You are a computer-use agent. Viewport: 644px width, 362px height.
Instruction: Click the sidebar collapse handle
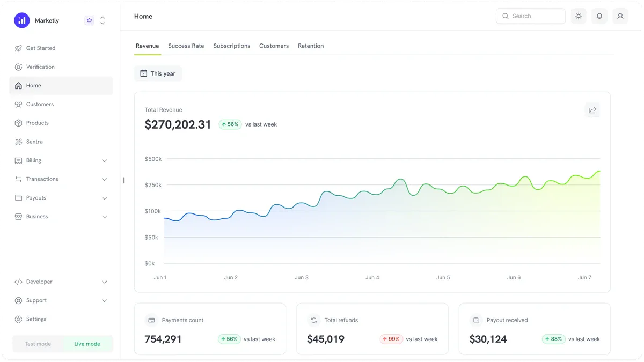click(x=123, y=180)
